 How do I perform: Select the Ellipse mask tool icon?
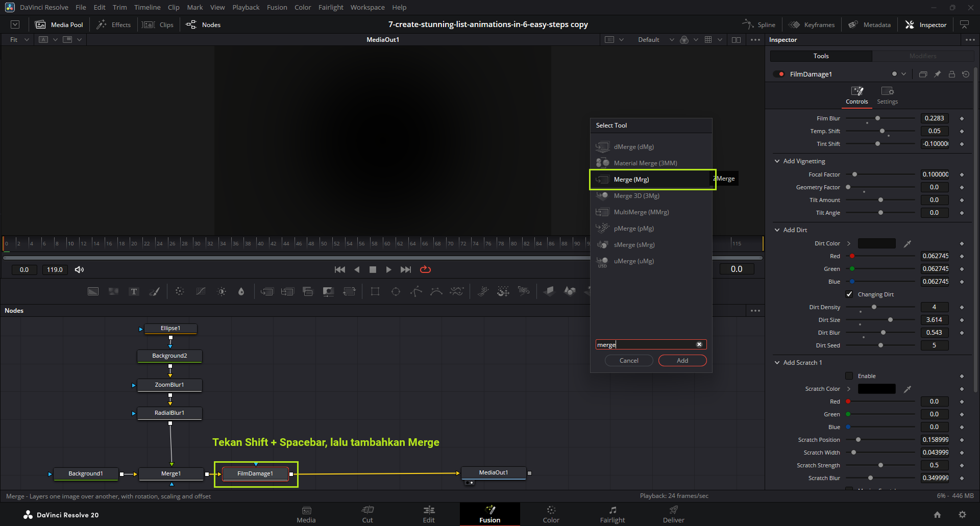tap(396, 292)
